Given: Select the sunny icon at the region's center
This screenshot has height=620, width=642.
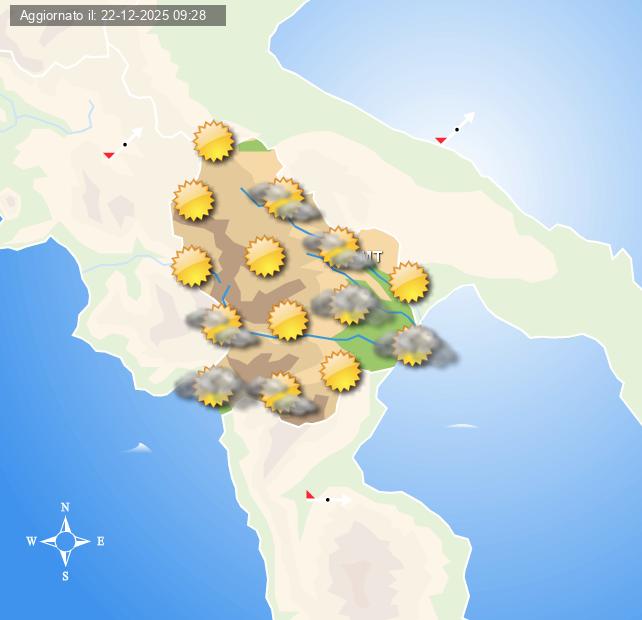Looking at the screenshot, I should [265, 256].
